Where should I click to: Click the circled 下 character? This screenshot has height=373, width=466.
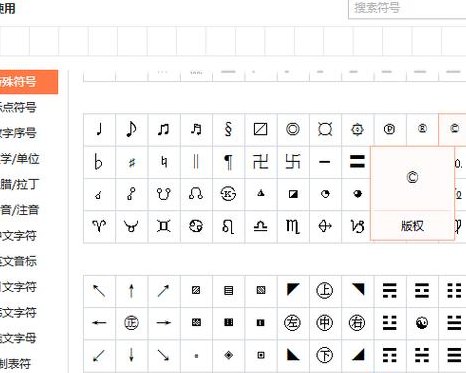(x=325, y=355)
